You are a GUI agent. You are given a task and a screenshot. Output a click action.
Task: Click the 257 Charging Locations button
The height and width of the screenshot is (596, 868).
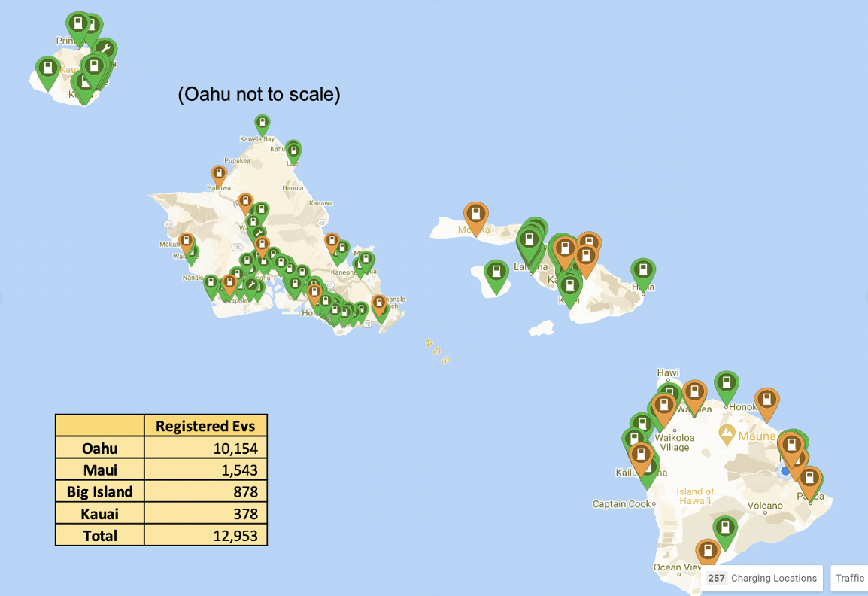click(x=760, y=578)
